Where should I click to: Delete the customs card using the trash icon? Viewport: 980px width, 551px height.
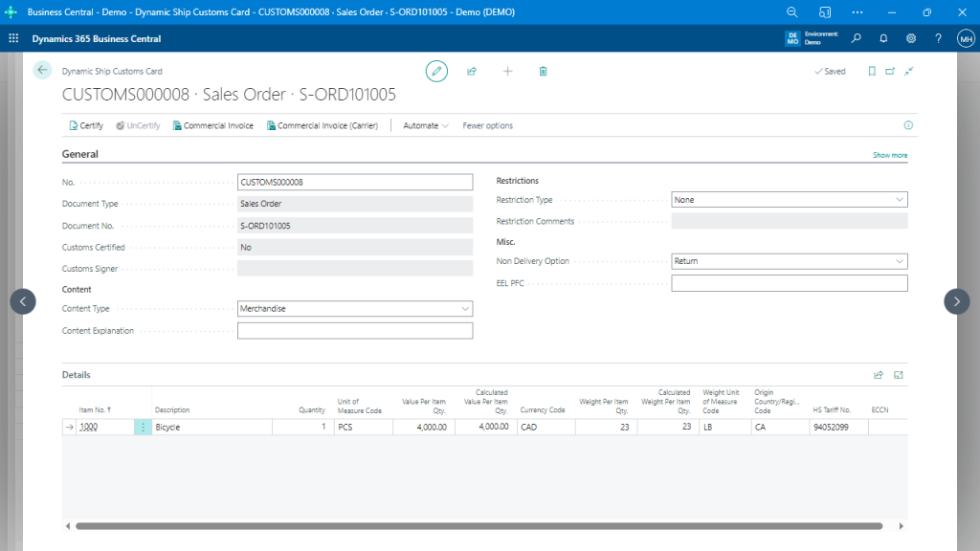click(543, 71)
